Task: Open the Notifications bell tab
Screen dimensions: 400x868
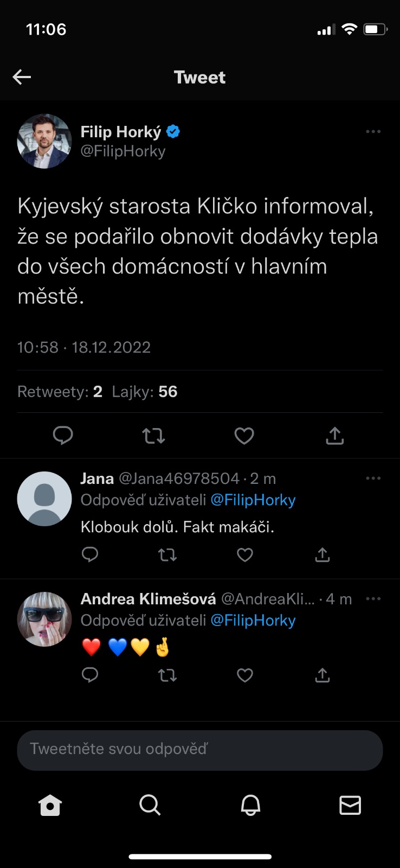Action: coord(250,806)
